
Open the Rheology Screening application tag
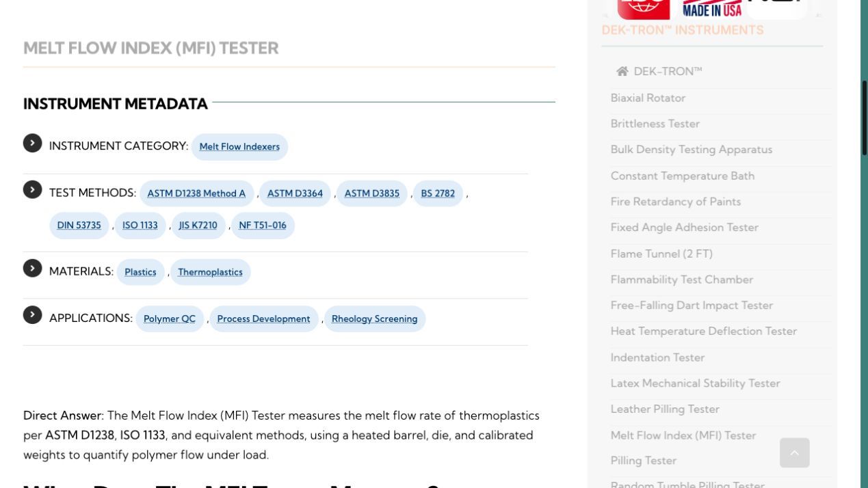pyautogui.click(x=374, y=319)
